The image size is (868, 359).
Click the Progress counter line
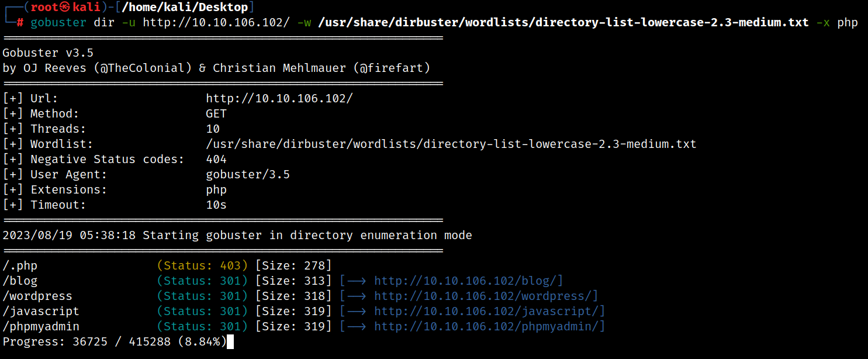[114, 341]
